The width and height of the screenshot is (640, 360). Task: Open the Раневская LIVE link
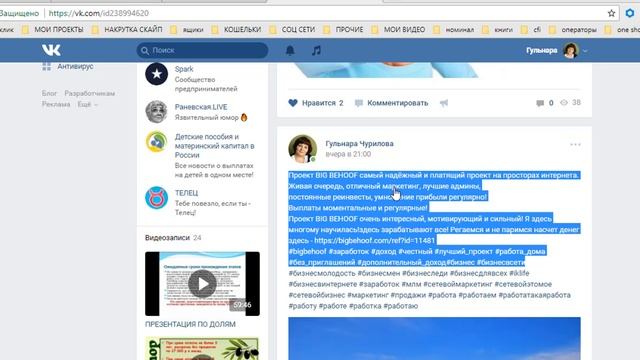[x=201, y=107]
